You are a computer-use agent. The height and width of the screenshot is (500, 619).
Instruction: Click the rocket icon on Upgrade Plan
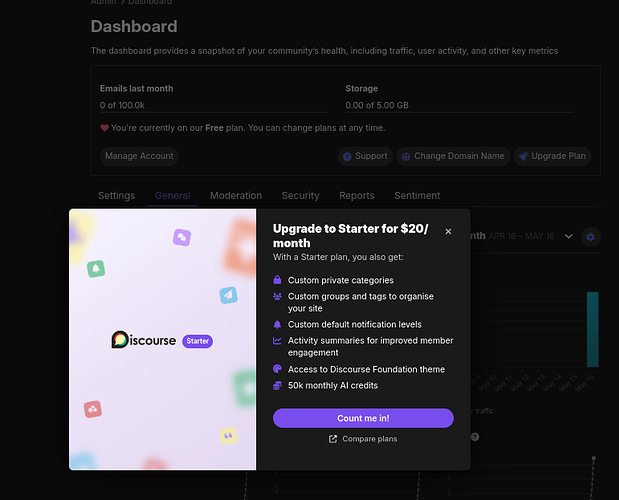[523, 157]
